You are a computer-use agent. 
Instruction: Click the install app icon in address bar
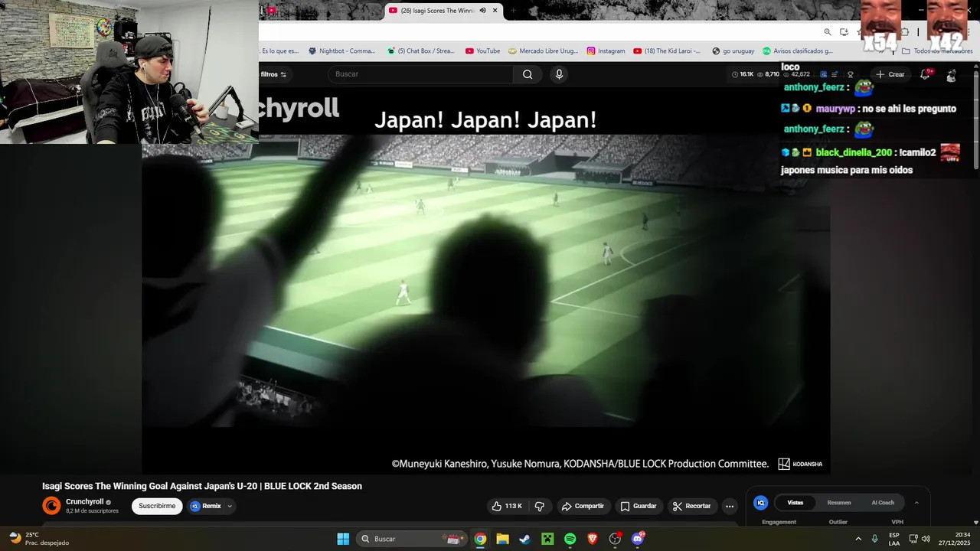pyautogui.click(x=844, y=32)
